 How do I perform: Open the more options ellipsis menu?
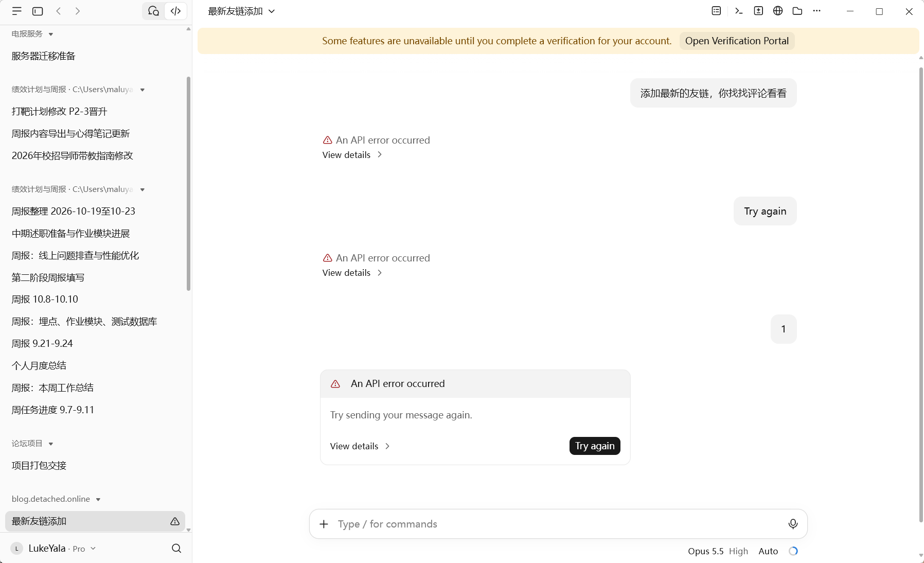(817, 11)
